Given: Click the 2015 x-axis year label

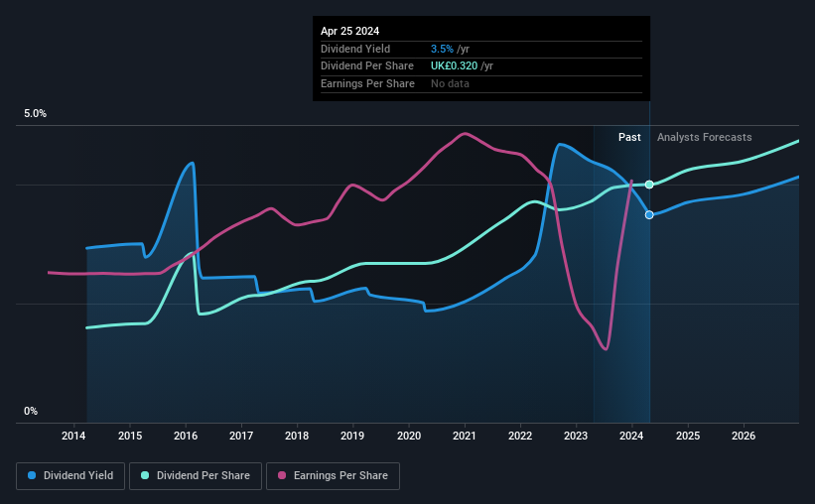Looking at the screenshot, I should point(130,436).
